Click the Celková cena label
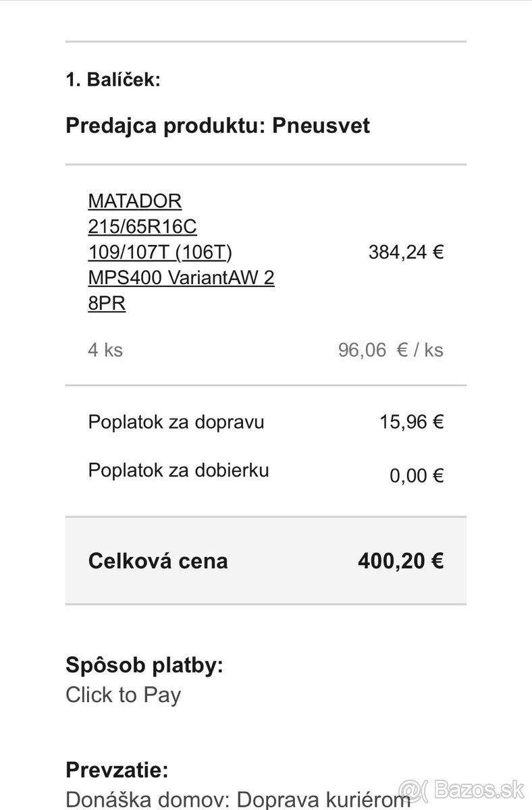Viewport: 532px width, 810px height. (x=158, y=561)
